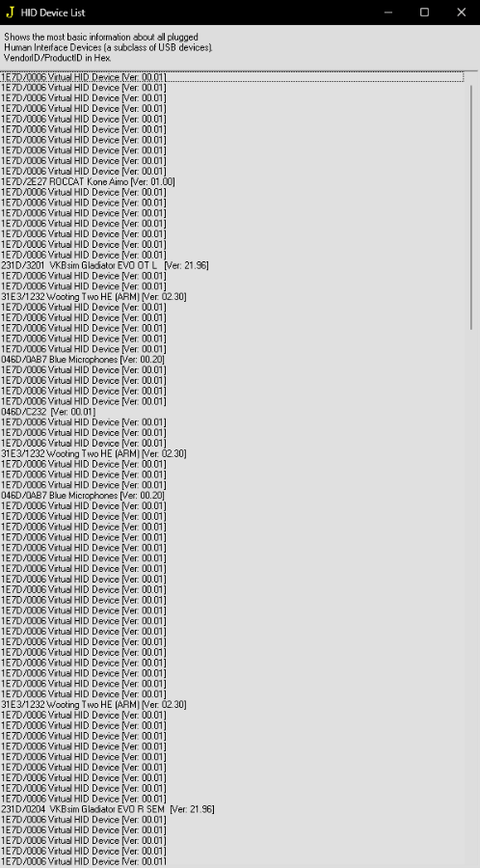The height and width of the screenshot is (868, 480).
Task: Select Virtual HID Device just below Gladiator EVO R SEM
Action: (x=83, y=819)
